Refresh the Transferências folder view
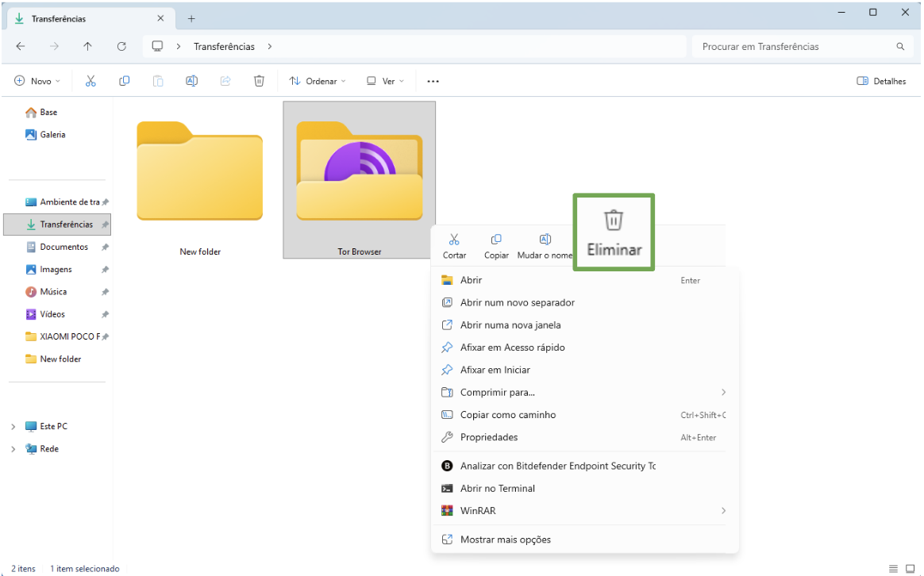924x576 pixels. (121, 46)
